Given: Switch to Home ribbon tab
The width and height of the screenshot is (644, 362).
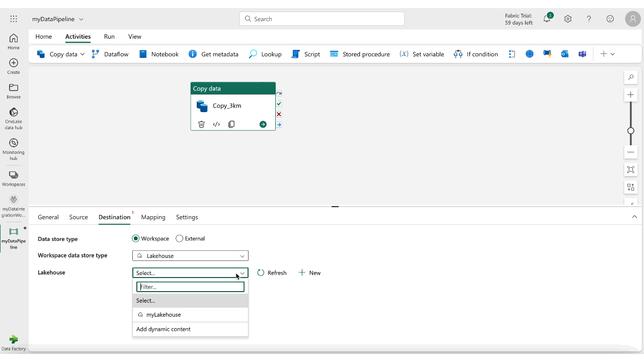Looking at the screenshot, I should click(44, 37).
